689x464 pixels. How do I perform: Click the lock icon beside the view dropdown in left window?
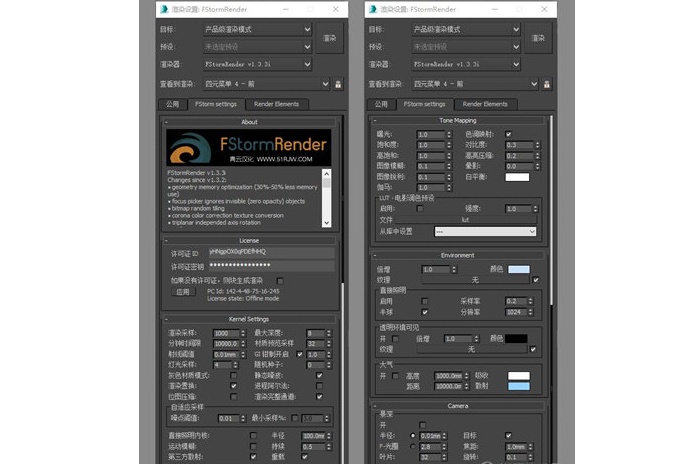pos(338,84)
